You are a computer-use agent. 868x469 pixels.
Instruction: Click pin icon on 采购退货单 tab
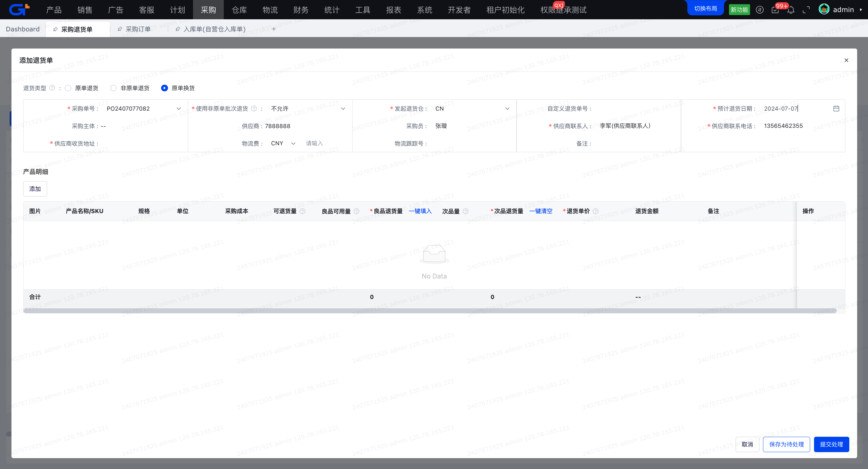(x=55, y=29)
